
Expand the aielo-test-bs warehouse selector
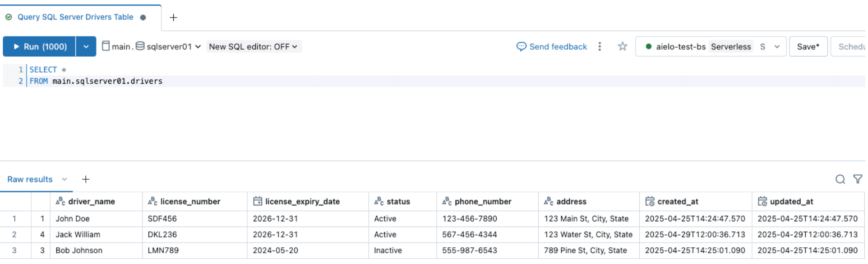[777, 46]
